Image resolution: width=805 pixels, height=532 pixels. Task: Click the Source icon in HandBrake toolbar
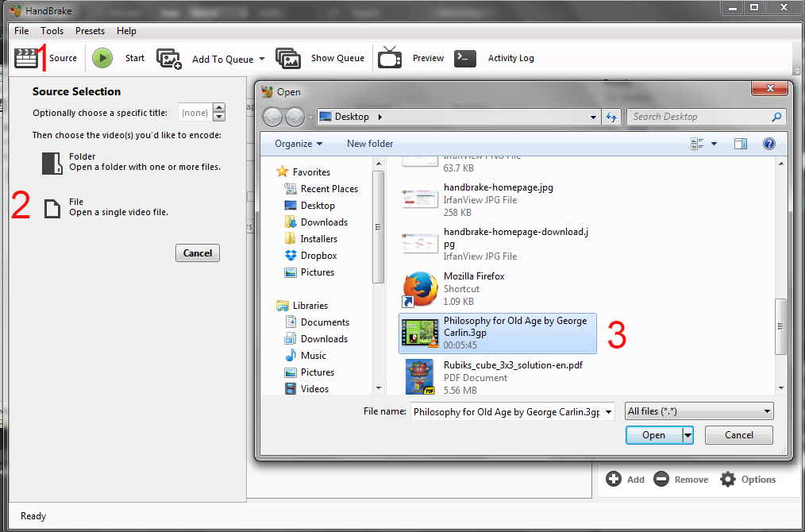coord(27,57)
